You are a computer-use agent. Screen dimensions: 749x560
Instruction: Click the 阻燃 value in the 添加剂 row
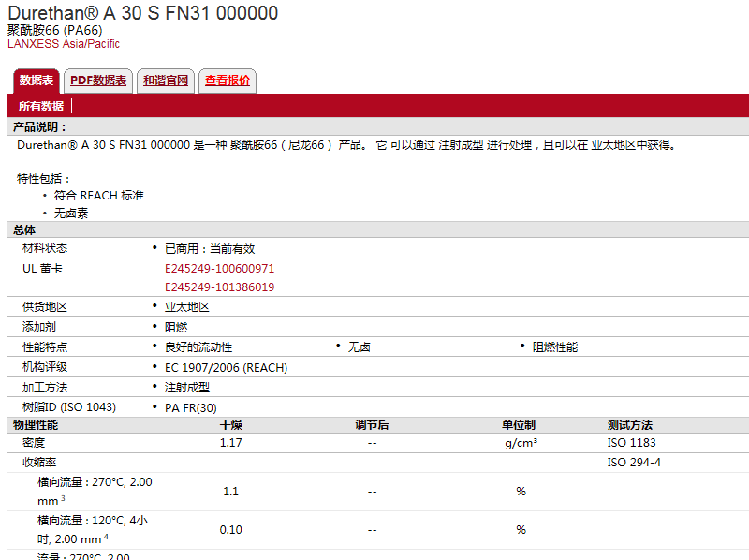coord(176,328)
